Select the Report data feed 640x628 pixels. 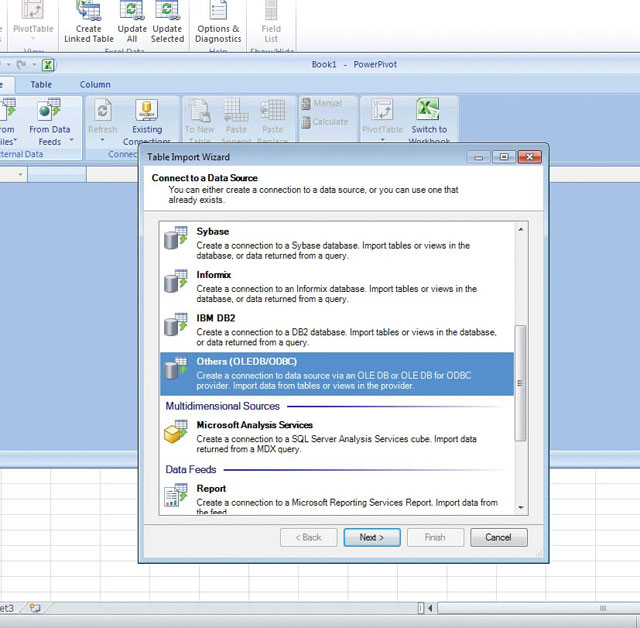(x=211, y=489)
